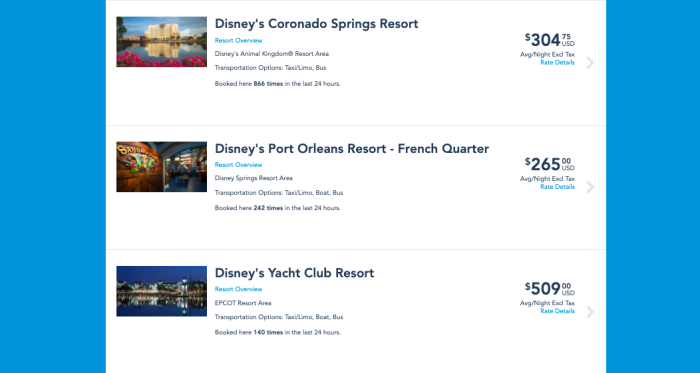Click Coronado Springs transportation options text

click(271, 68)
